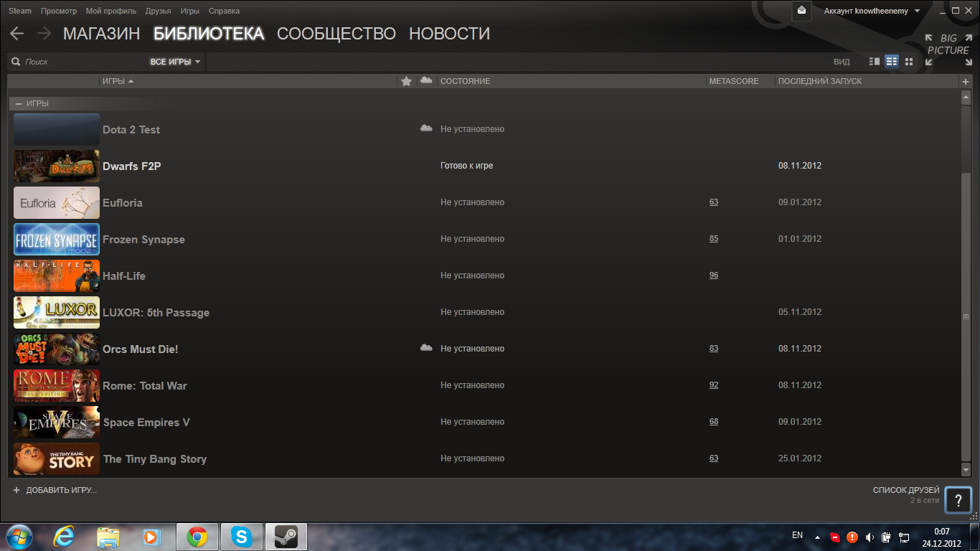Click the ДОБАВИТЬ ИГРУ... button
Viewport: 980px width, 551px height.
pos(55,490)
